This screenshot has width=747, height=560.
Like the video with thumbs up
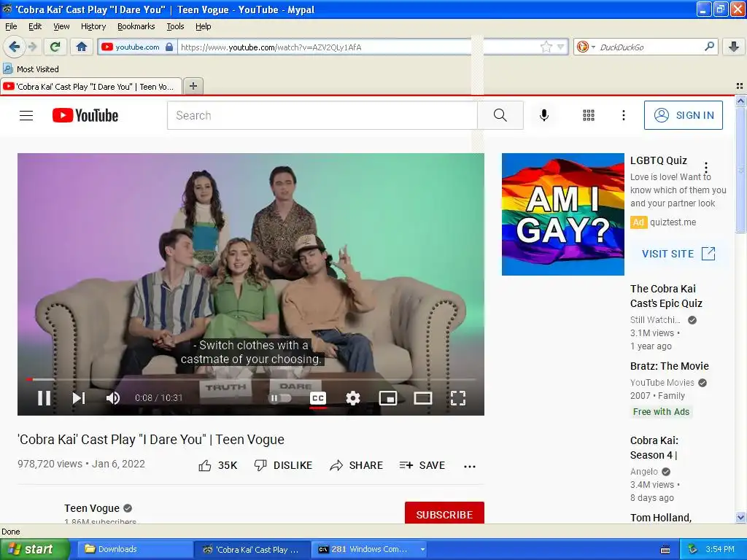pyautogui.click(x=217, y=465)
